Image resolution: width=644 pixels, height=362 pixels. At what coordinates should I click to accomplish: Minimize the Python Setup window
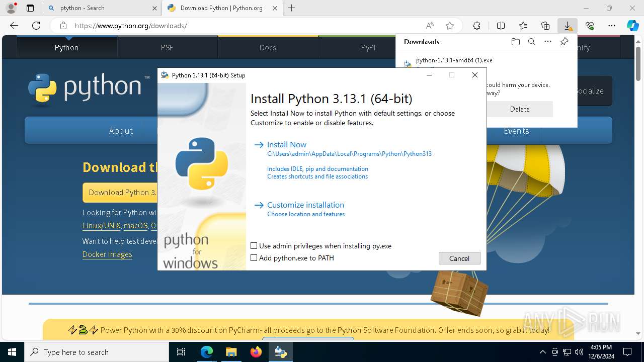coord(429,75)
